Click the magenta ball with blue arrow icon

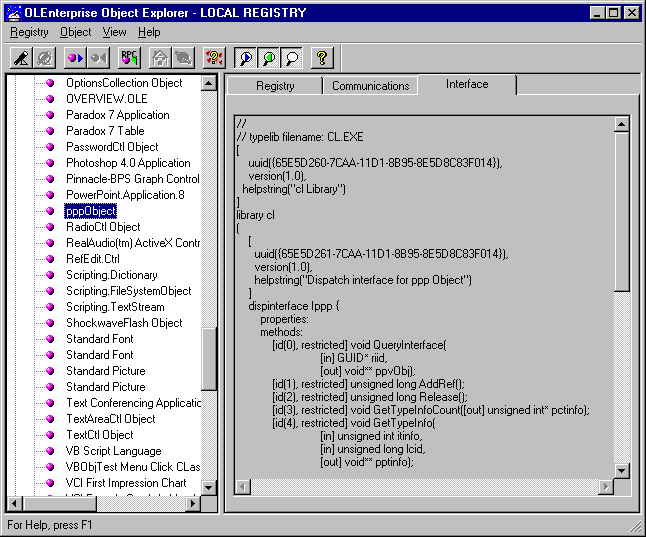pos(75,58)
